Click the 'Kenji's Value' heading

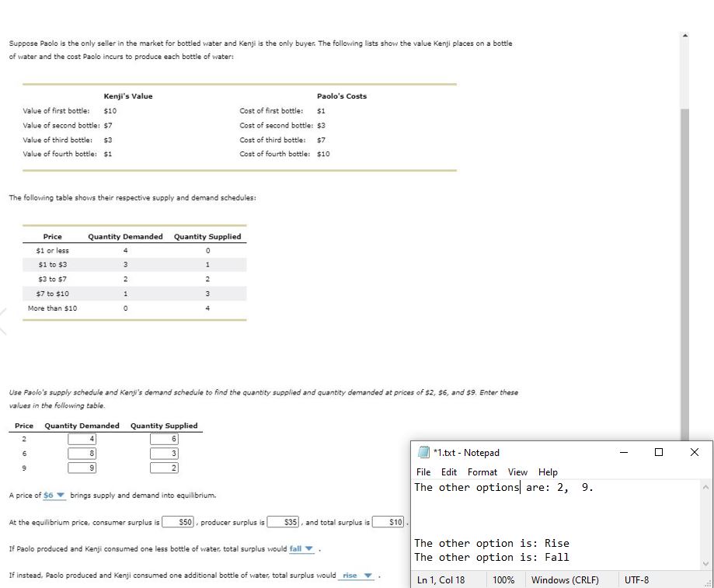point(128,96)
